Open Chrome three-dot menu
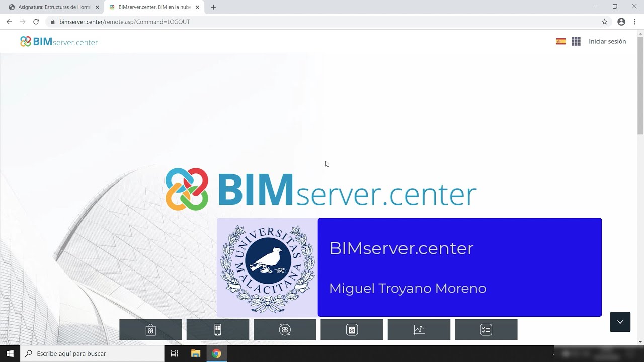644x362 pixels. [x=635, y=22]
